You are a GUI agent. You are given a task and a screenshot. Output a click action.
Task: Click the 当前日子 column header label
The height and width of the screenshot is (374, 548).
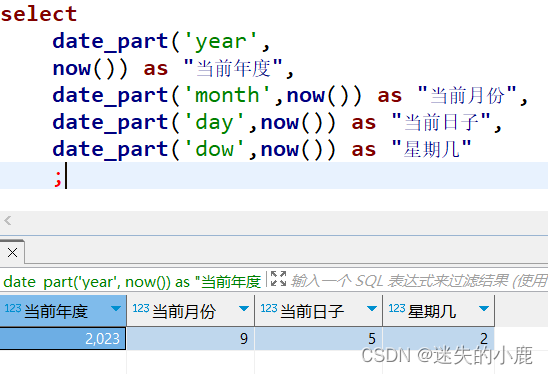click(x=312, y=311)
